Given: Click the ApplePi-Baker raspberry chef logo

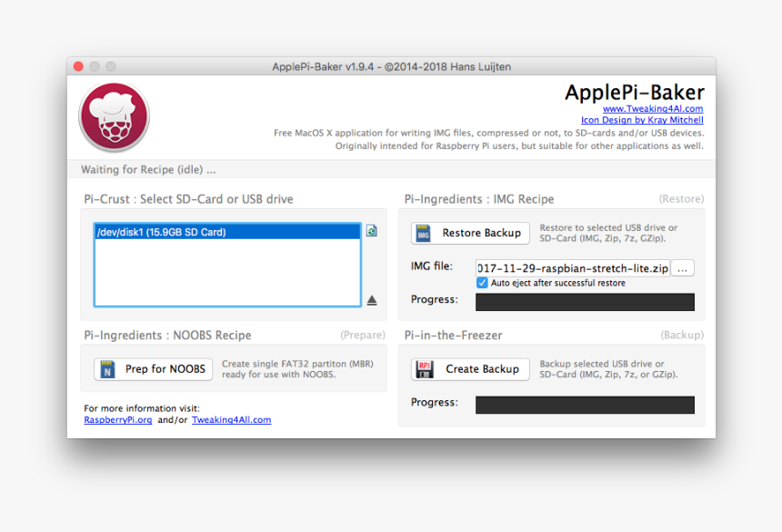Looking at the screenshot, I should (x=114, y=117).
